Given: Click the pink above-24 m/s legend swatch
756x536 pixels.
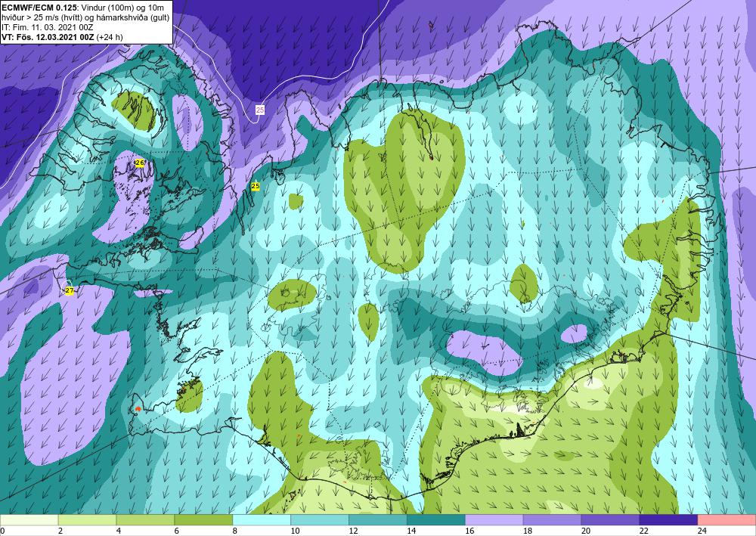Looking at the screenshot, I should (x=727, y=520).
